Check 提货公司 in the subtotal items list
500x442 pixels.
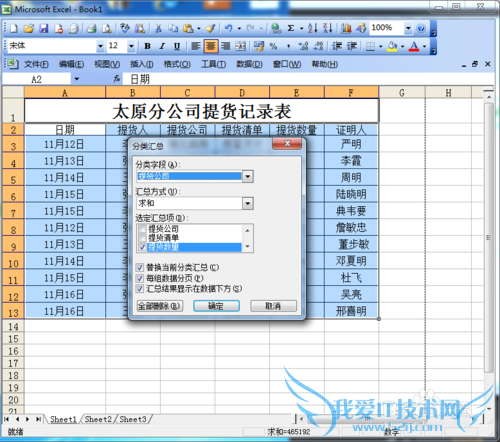click(x=142, y=229)
